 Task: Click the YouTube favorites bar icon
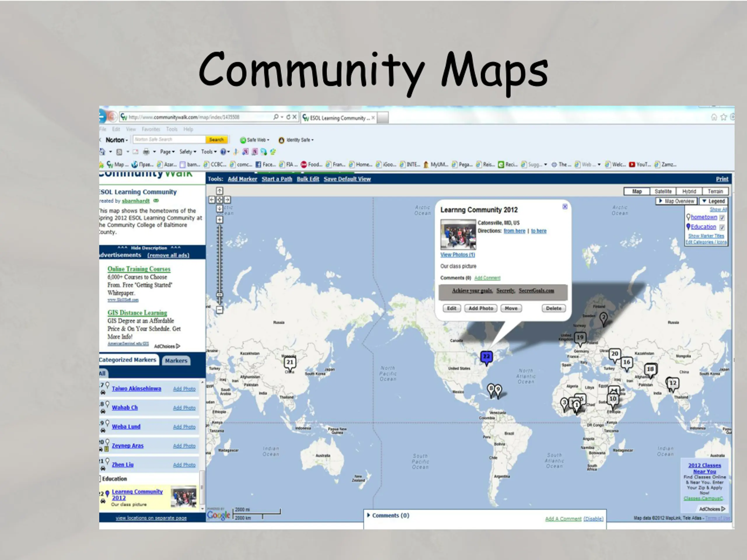click(x=632, y=164)
